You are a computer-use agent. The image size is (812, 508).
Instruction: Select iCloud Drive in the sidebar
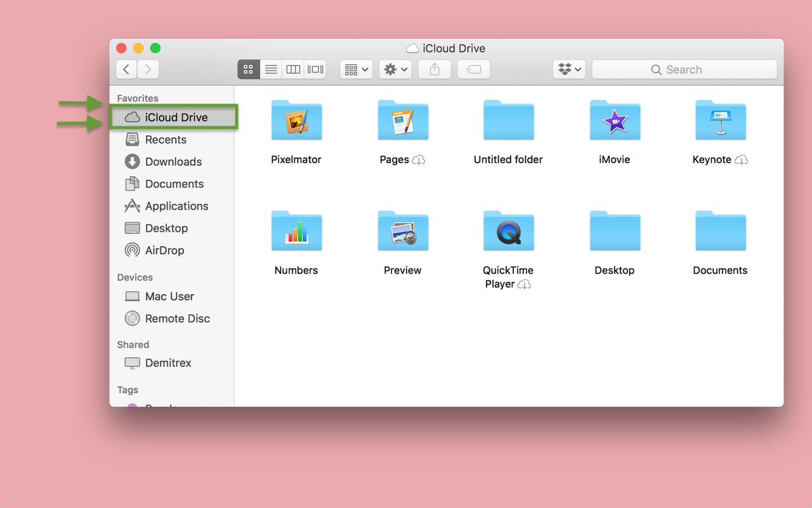pyautogui.click(x=176, y=117)
